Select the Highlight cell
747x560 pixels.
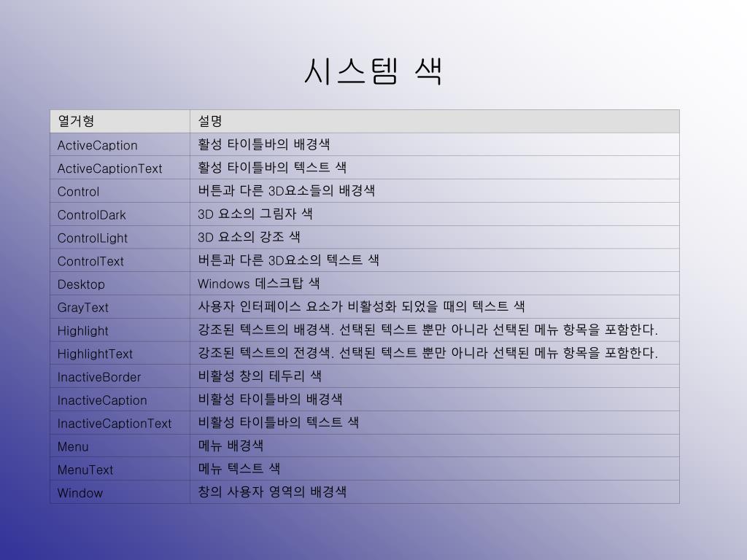tap(120, 330)
